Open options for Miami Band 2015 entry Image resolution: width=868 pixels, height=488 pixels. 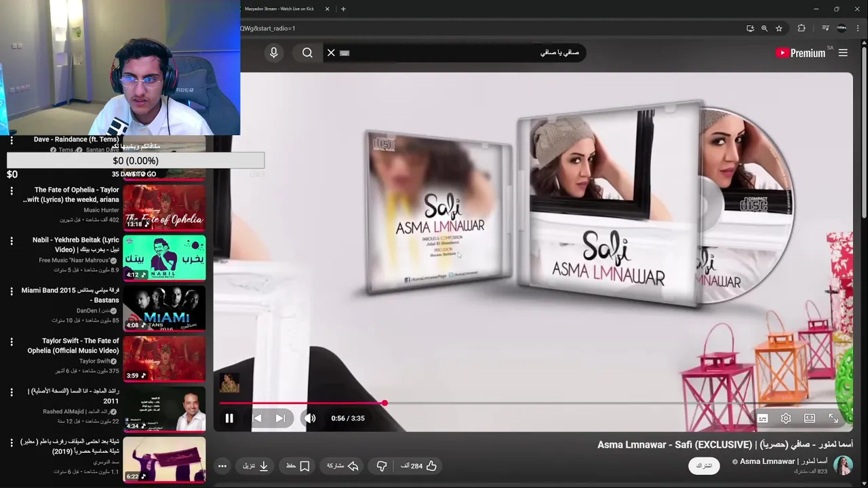11,291
